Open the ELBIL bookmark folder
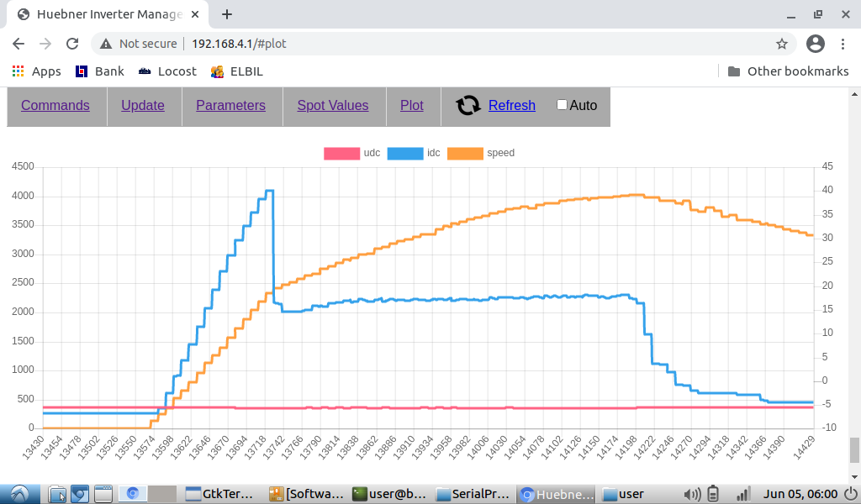This screenshot has height=504, width=861. pos(236,71)
